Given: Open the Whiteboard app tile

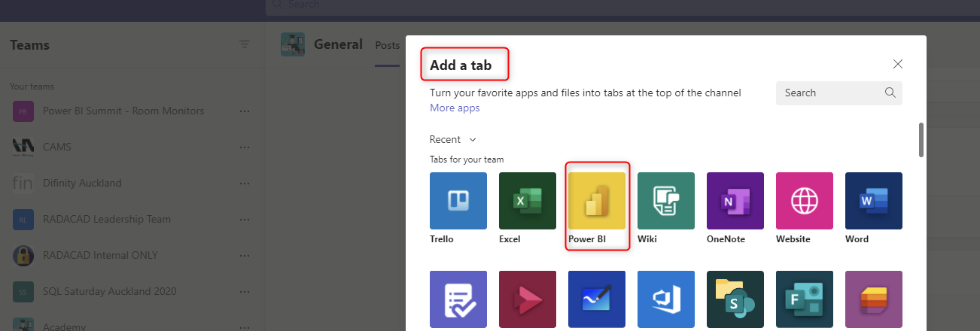Looking at the screenshot, I should pos(597,299).
